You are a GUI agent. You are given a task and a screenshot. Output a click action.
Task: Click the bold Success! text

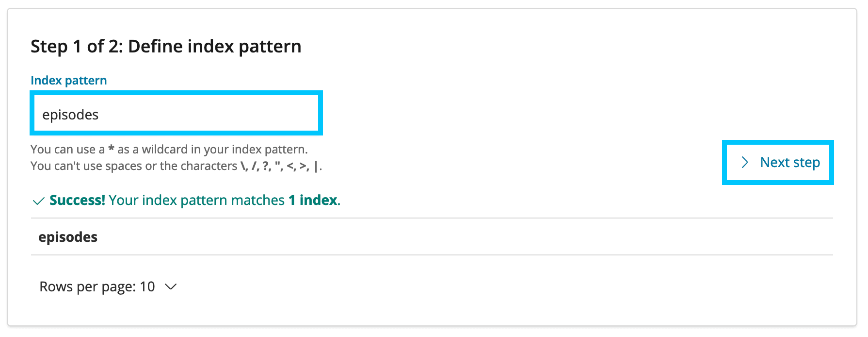77,200
